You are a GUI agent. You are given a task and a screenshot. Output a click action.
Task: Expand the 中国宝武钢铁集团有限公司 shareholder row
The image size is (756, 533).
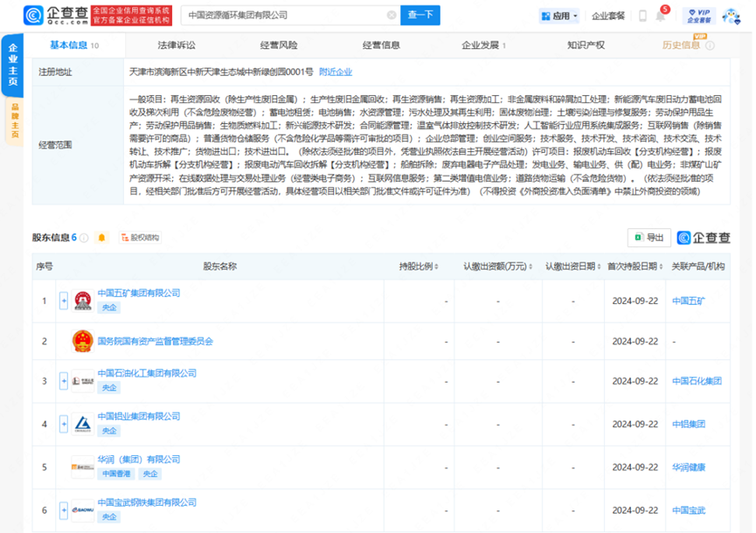tap(64, 510)
